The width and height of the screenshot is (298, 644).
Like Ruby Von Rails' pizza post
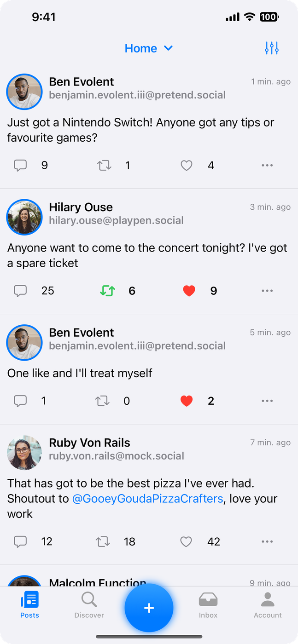[x=186, y=541]
